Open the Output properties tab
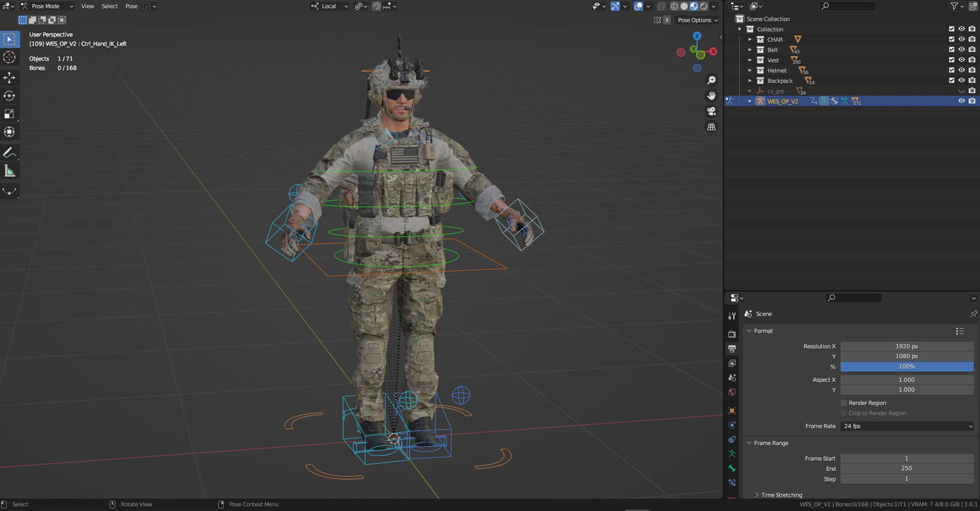This screenshot has width=980, height=511. pos(732,349)
